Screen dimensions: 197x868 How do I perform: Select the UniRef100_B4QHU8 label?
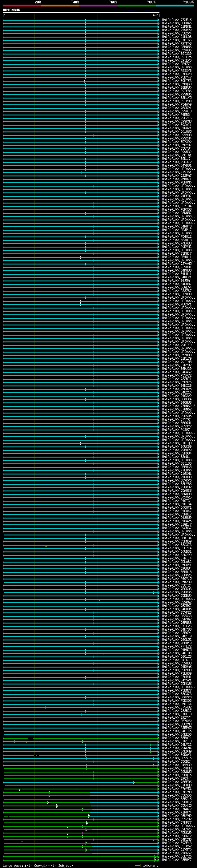coord(177,402)
